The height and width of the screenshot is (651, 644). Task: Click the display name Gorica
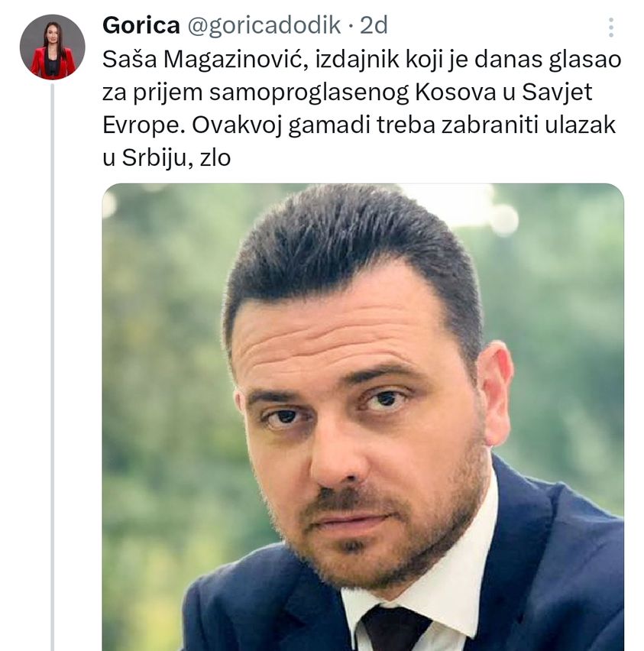pos(141,25)
